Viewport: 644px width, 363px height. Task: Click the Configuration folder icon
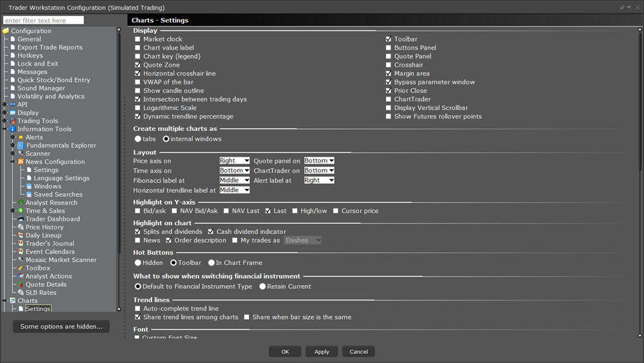(6, 31)
